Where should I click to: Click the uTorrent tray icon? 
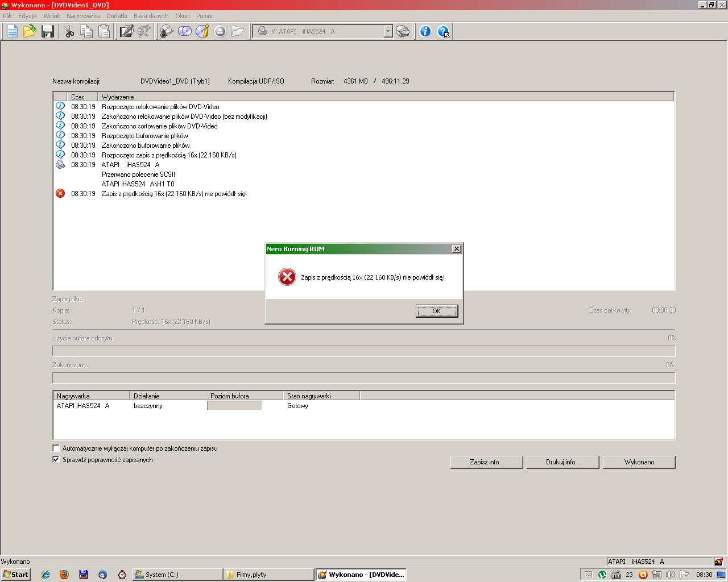(x=602, y=575)
